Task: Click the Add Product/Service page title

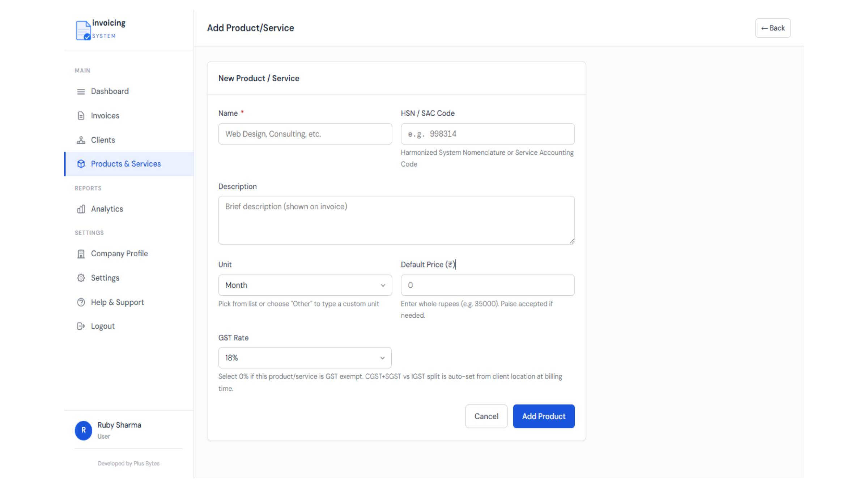Action: coord(251,28)
